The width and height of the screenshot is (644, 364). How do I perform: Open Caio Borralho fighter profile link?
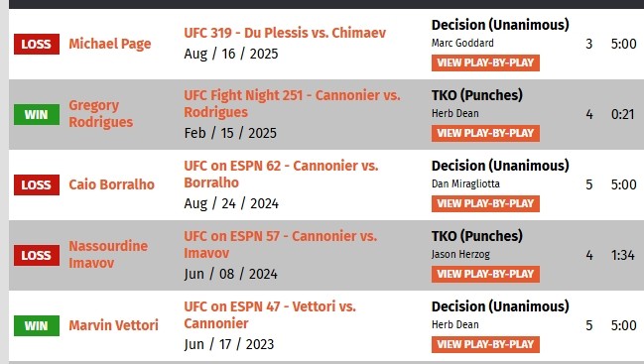[x=111, y=184]
